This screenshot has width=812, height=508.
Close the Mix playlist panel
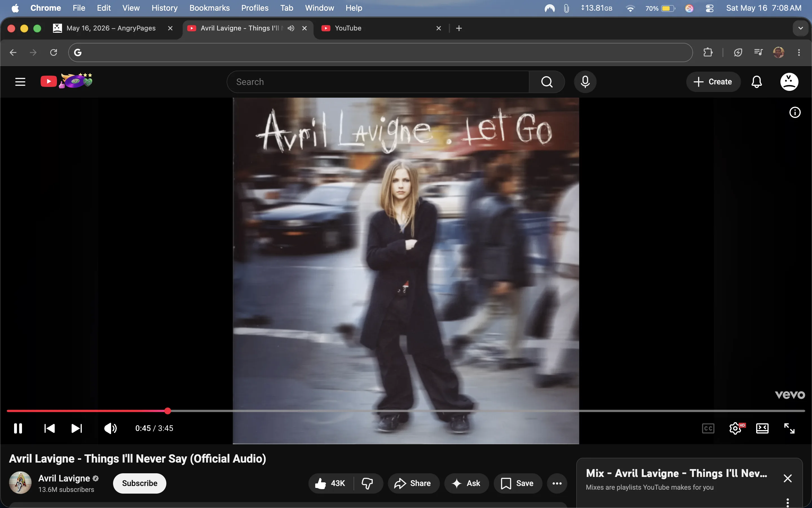click(787, 478)
